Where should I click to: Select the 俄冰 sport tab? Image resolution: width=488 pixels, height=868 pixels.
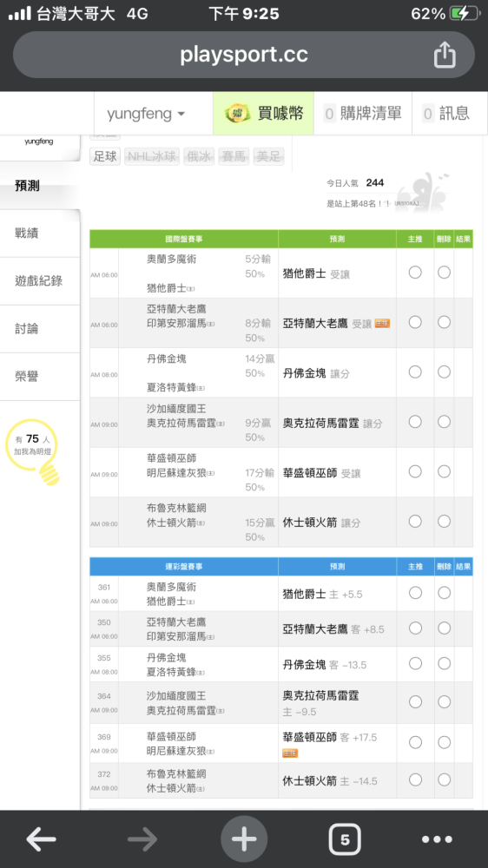[x=198, y=156]
